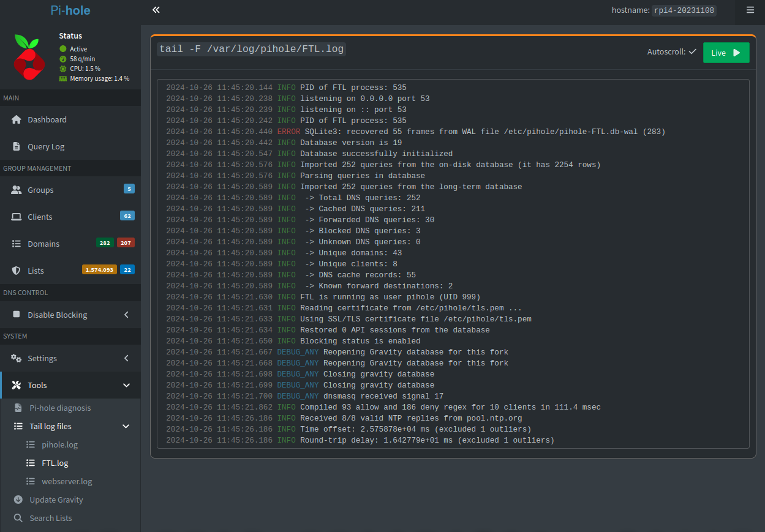Viewport: 765px width, 532px height.
Task: Click the Pi-hole title link
Action: pyautogui.click(x=70, y=10)
